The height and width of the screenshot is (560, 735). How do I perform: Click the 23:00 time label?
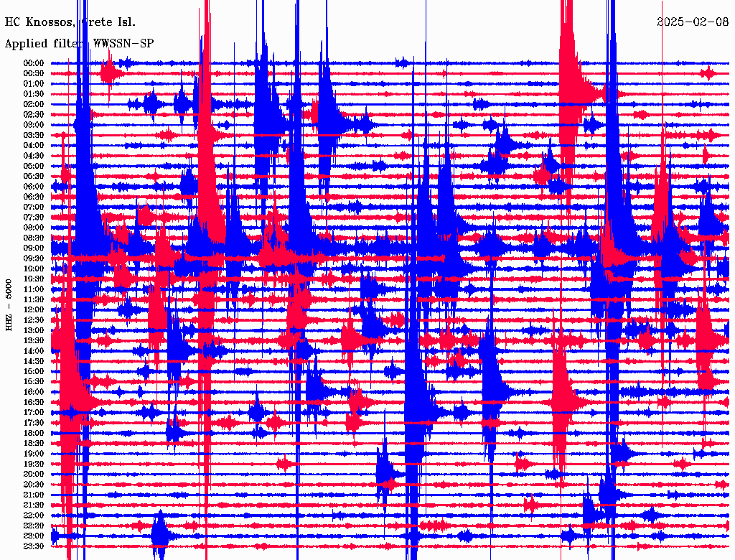[x=34, y=536]
